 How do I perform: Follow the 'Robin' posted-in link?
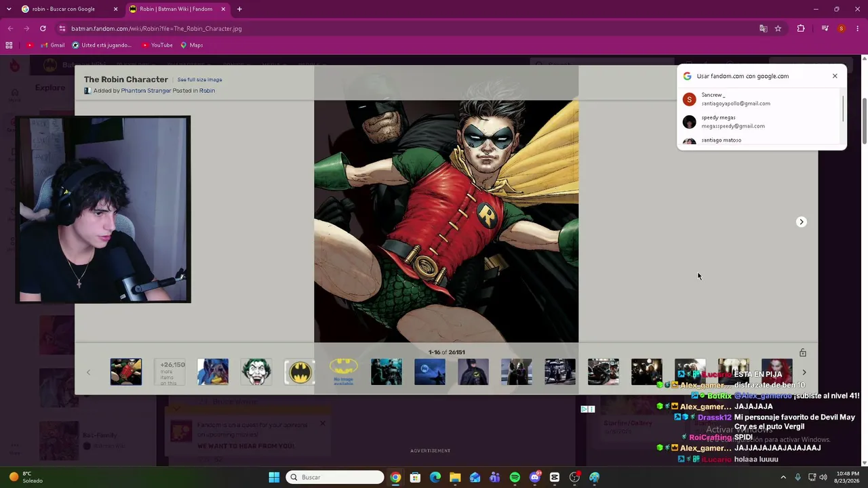[x=207, y=91]
